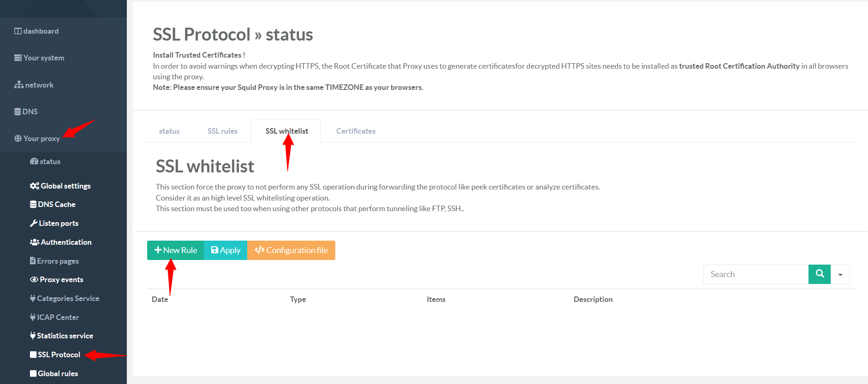Sort by the Date column header
The image size is (868, 384).
(160, 300)
